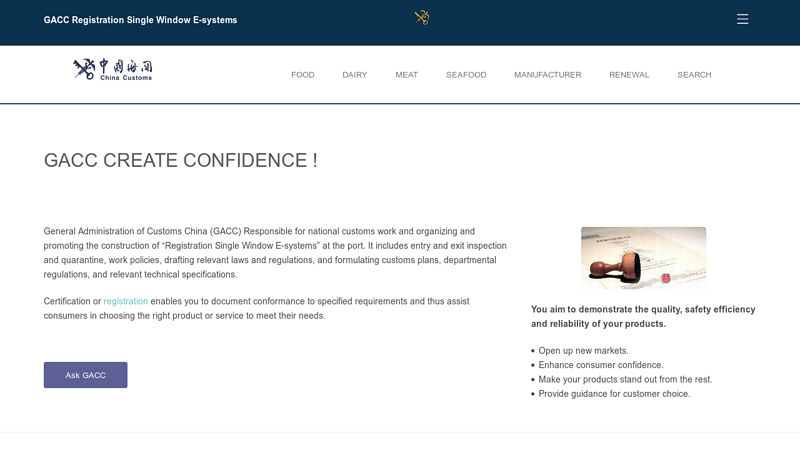Image resolution: width=800 pixels, height=450 pixels.
Task: Click the certificate stamp image
Action: [x=643, y=258]
